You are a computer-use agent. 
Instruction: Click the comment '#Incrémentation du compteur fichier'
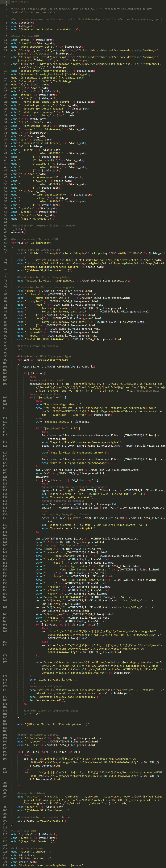click(44, 817)
